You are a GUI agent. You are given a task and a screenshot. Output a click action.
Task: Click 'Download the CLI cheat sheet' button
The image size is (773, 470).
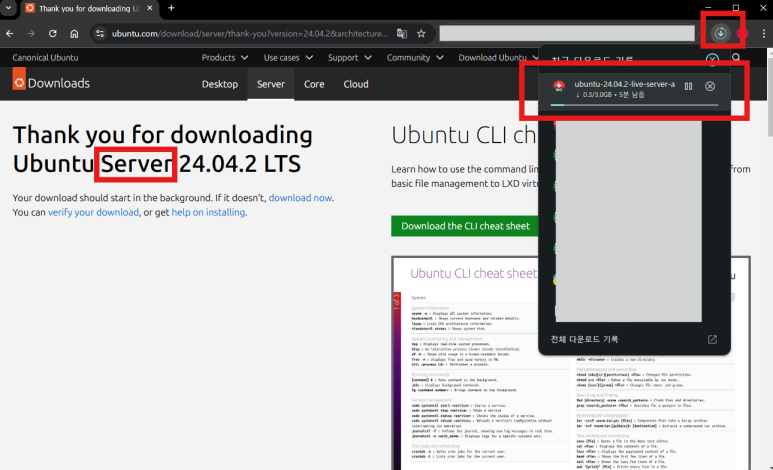(x=465, y=226)
